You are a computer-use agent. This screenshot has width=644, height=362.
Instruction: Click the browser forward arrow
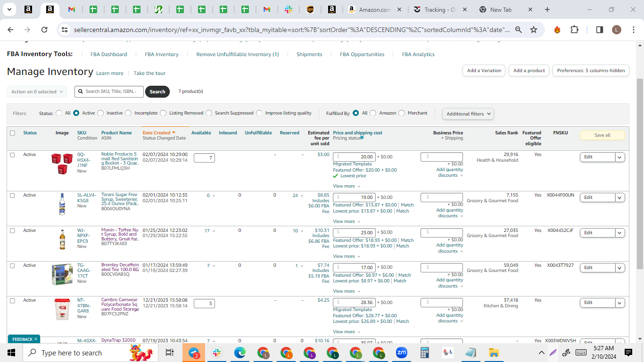click(27, 30)
